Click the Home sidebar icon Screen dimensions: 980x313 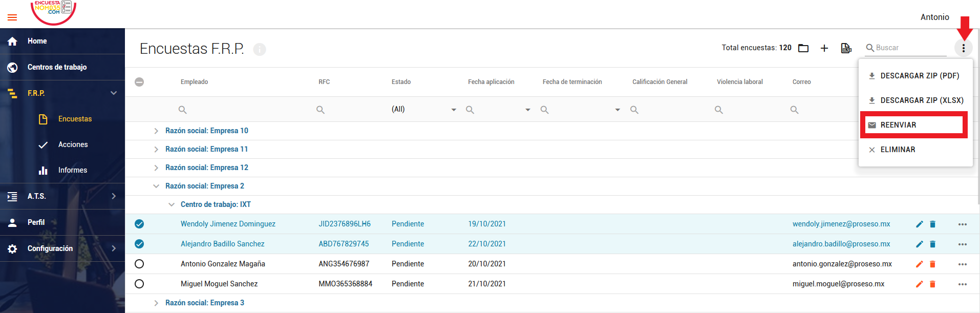coord(12,41)
